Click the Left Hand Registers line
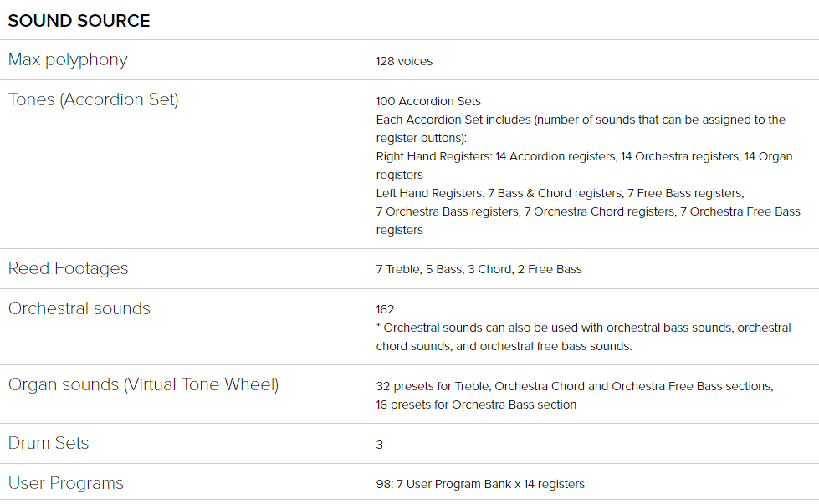 560,193
